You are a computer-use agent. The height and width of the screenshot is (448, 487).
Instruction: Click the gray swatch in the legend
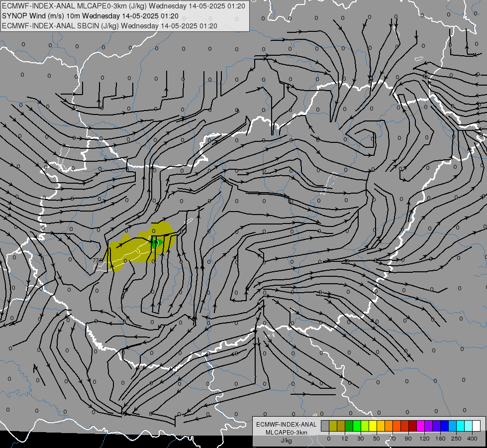coord(325,426)
